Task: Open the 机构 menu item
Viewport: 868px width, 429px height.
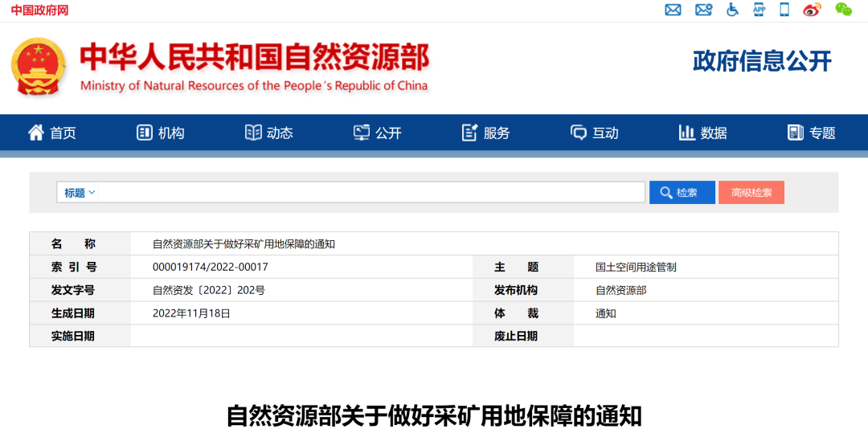Action: 161,133
